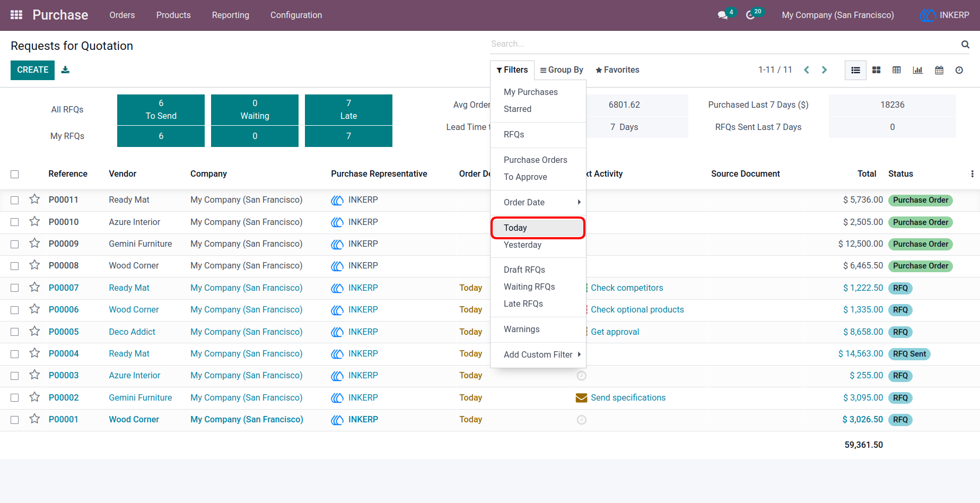Open the conversations messages icon in header
This screenshot has width=980, height=503.
click(x=722, y=15)
